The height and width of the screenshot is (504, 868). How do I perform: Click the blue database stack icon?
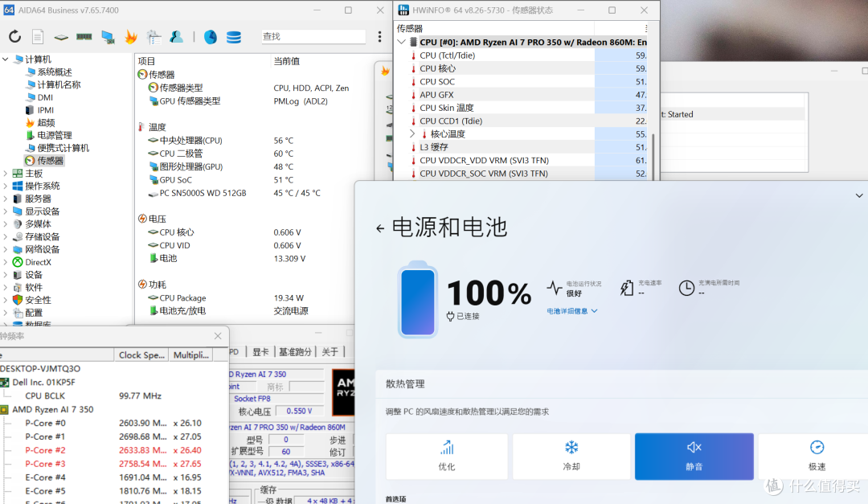234,37
